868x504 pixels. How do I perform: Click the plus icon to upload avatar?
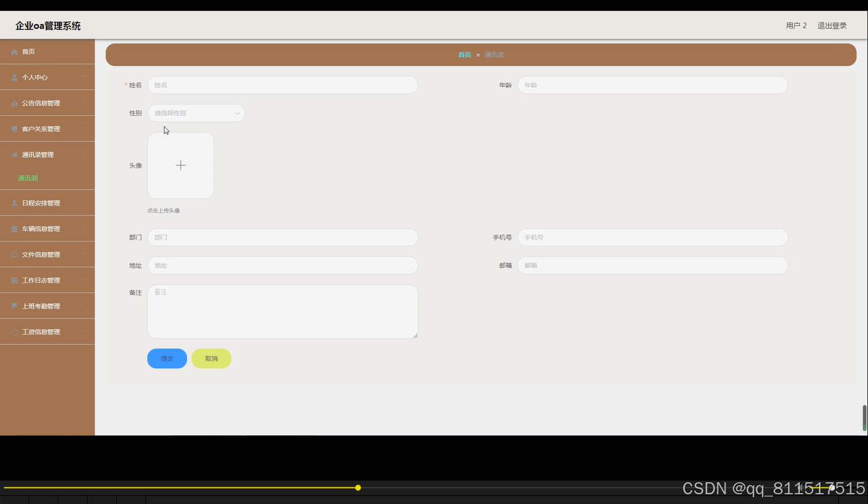point(180,166)
